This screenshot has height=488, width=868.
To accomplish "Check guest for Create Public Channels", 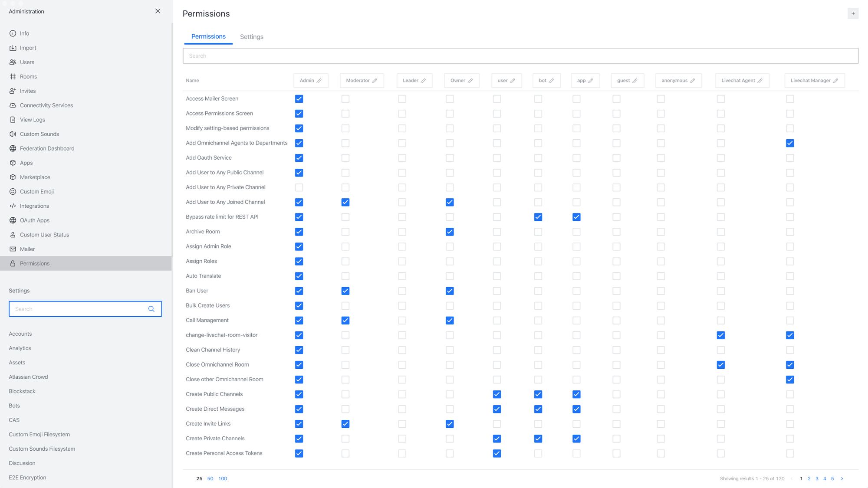I will [616, 394].
